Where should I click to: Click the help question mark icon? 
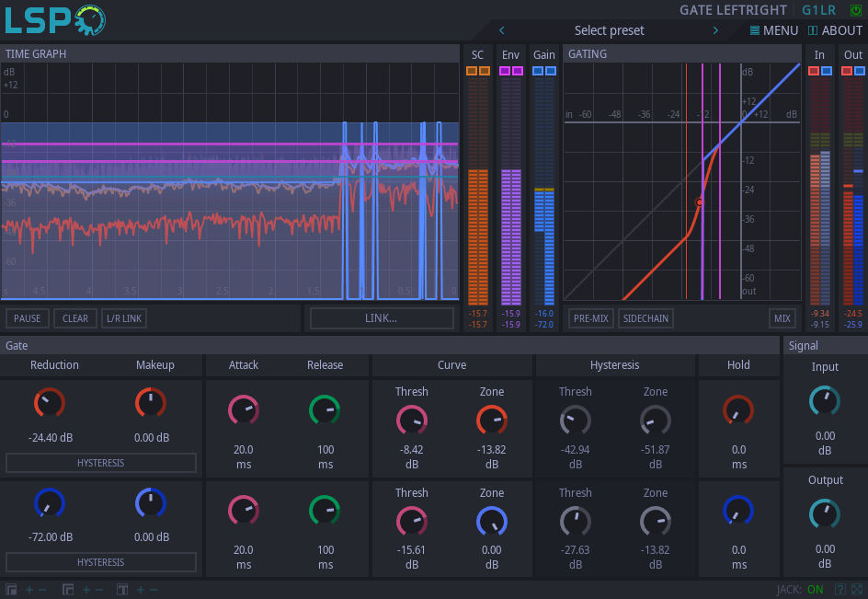point(839,590)
